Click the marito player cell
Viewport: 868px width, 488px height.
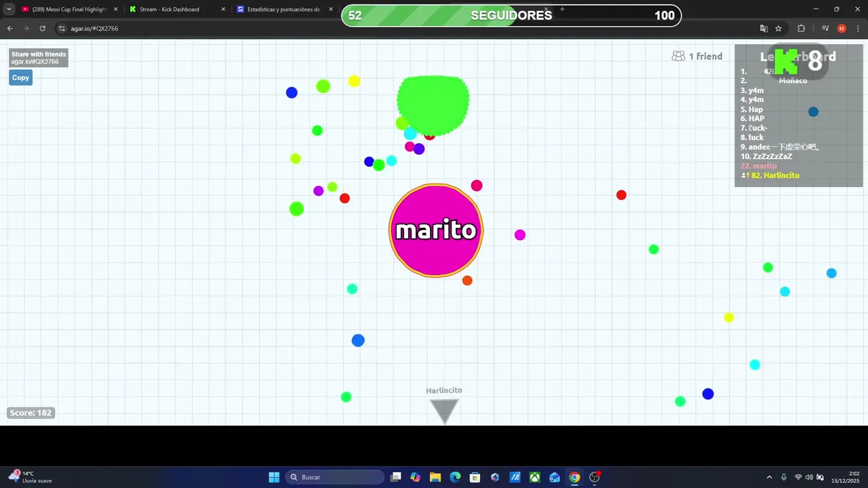tap(436, 230)
